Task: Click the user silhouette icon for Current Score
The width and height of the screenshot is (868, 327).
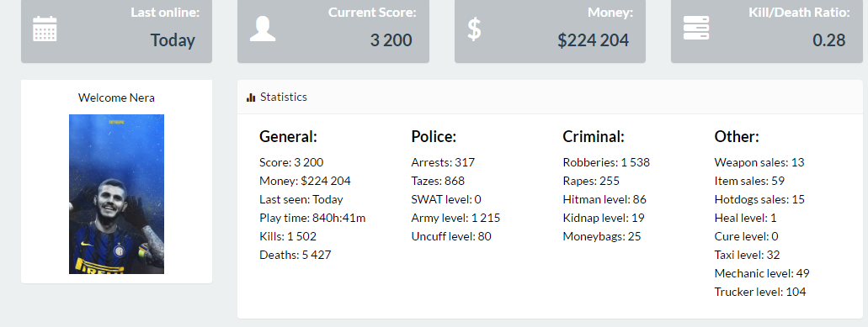Action: point(263,29)
